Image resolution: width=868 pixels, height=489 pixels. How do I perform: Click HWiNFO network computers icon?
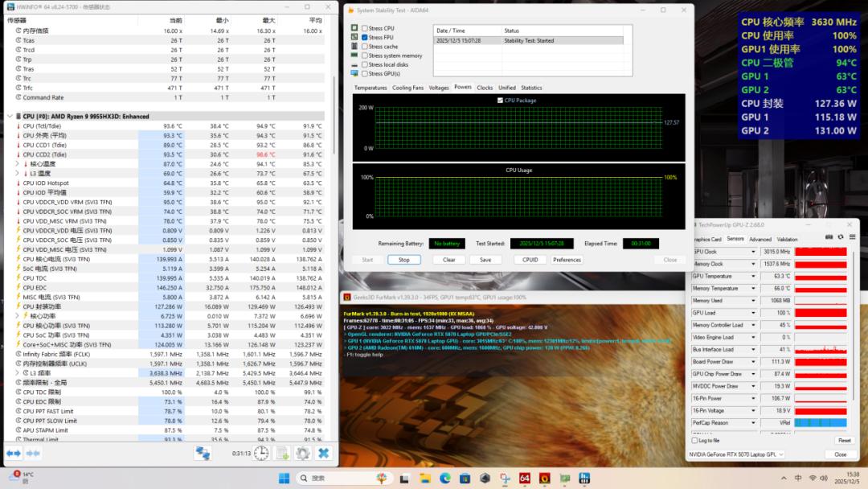point(203,453)
